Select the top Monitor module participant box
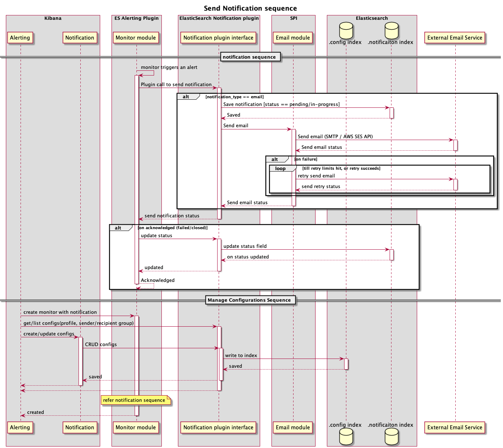503x448 pixels. click(136, 38)
